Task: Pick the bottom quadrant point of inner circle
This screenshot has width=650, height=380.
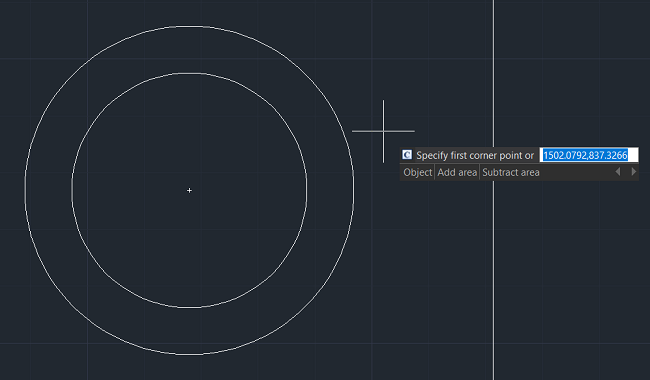Action: [189, 307]
